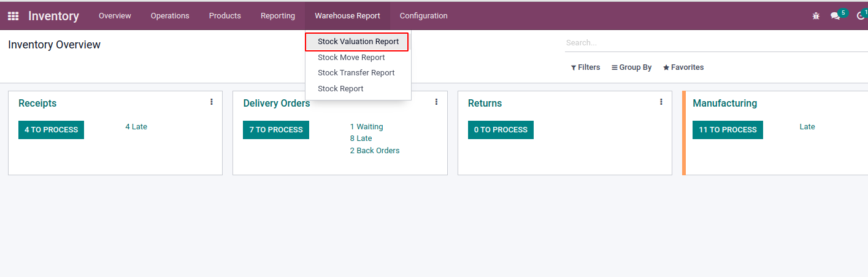868x277 pixels.
Task: Click Delivery Orders 7 TO PROCESS button
Action: click(276, 130)
